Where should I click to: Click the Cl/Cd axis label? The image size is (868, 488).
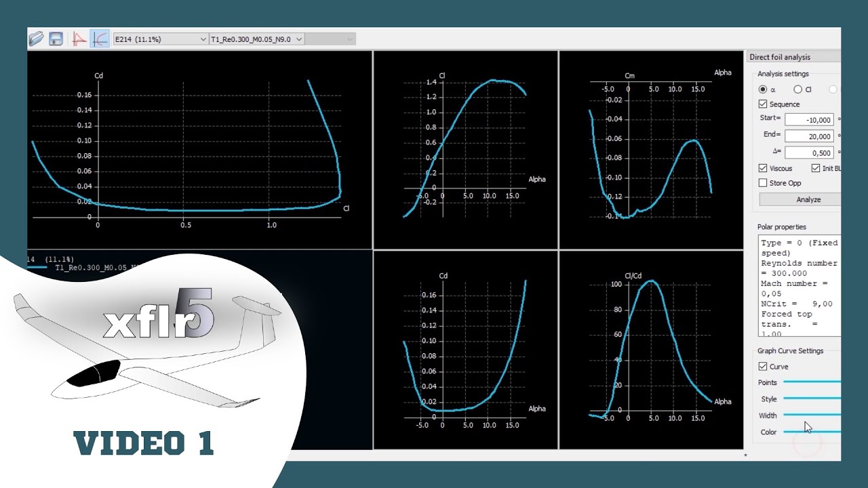633,275
